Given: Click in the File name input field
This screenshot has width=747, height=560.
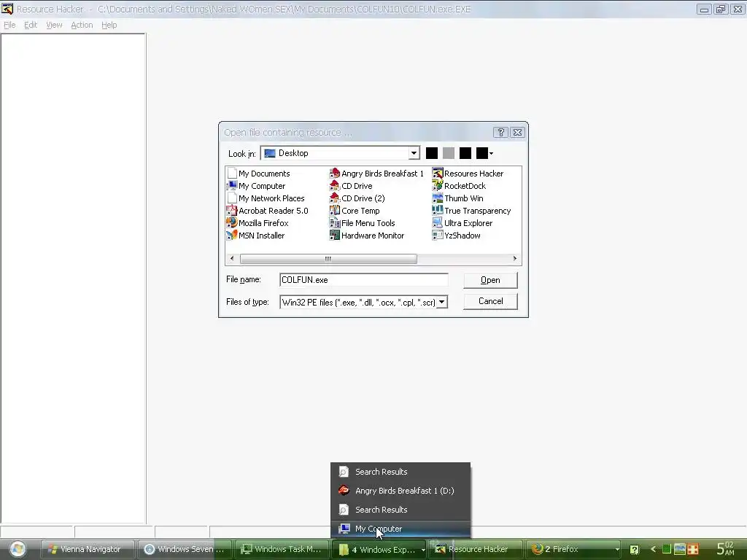Looking at the screenshot, I should pyautogui.click(x=364, y=280).
